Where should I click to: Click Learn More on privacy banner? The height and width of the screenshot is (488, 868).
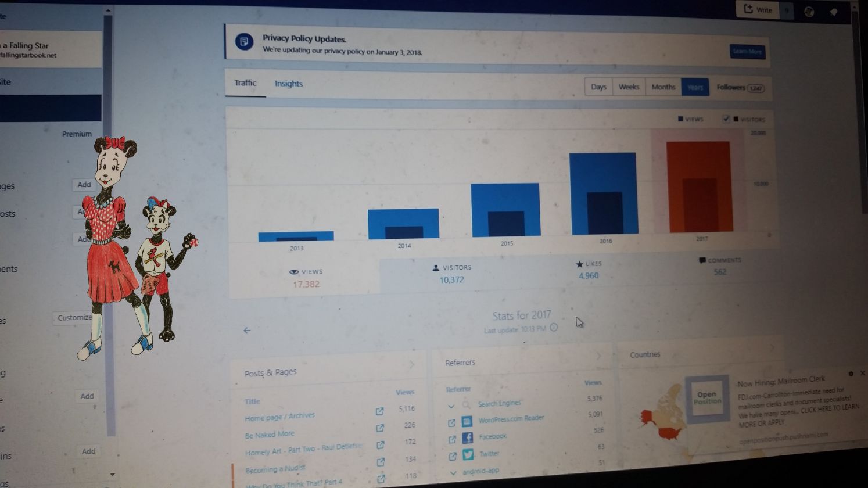(747, 51)
